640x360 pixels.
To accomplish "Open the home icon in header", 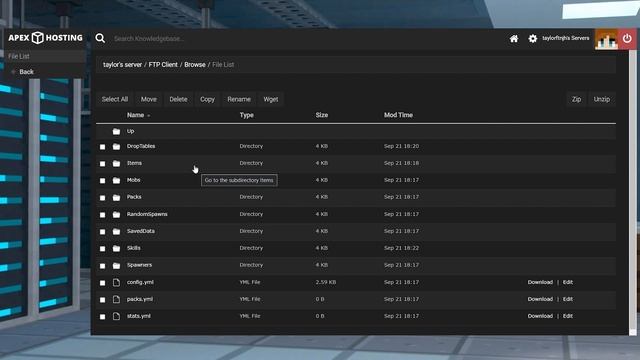I will (514, 38).
